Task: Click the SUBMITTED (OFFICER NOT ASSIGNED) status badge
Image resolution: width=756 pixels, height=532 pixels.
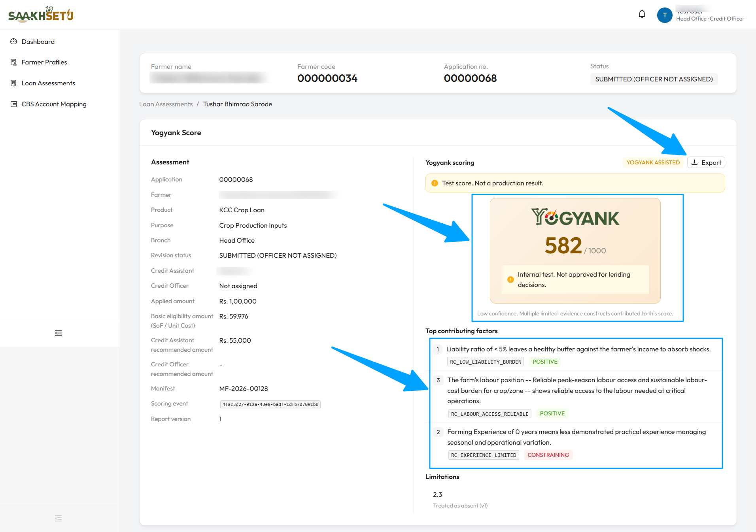Action: pos(654,79)
